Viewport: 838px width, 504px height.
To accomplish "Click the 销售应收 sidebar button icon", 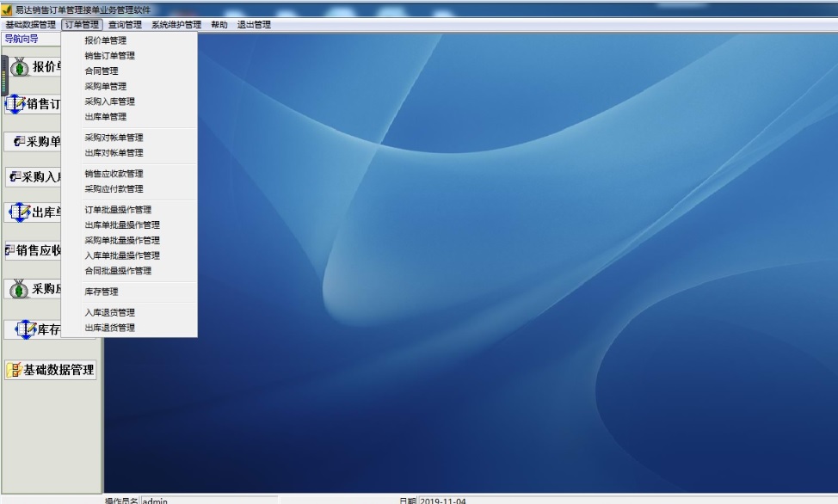I will point(9,251).
